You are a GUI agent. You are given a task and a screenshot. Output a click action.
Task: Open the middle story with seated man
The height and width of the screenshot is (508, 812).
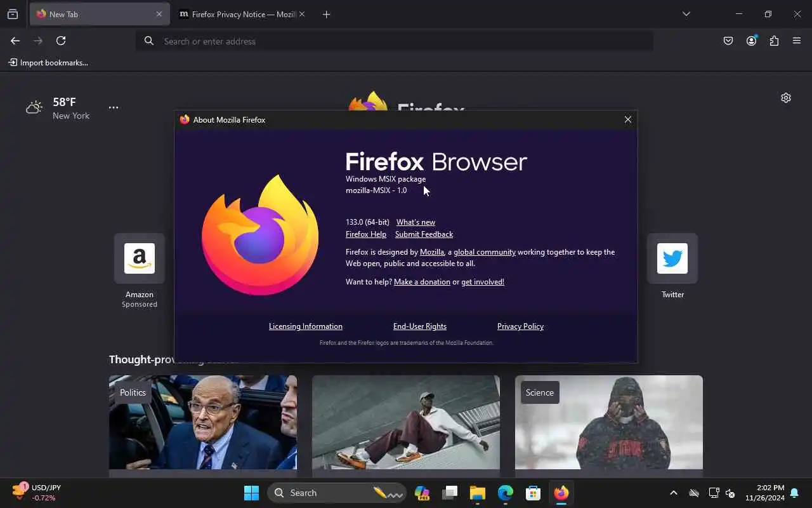coord(406,422)
